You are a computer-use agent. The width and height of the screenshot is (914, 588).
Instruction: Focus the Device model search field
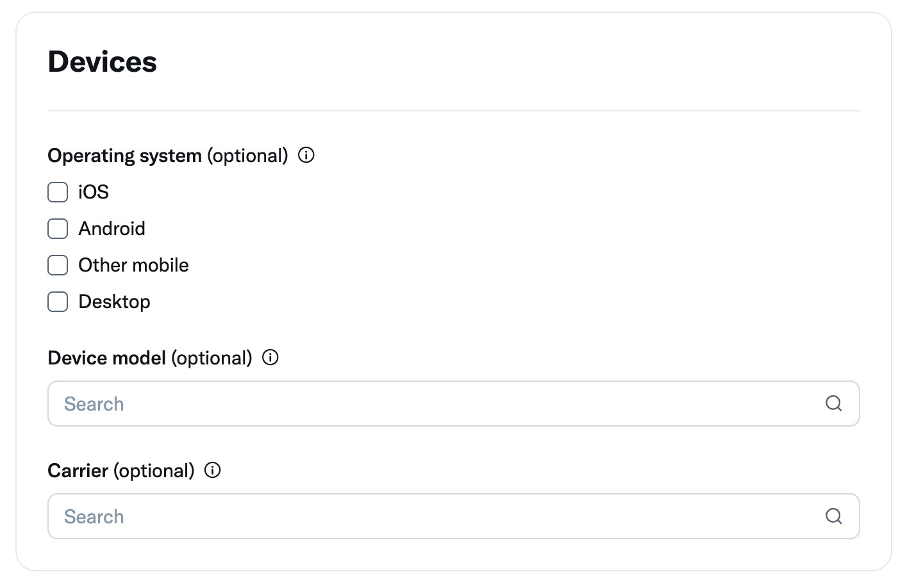454,404
